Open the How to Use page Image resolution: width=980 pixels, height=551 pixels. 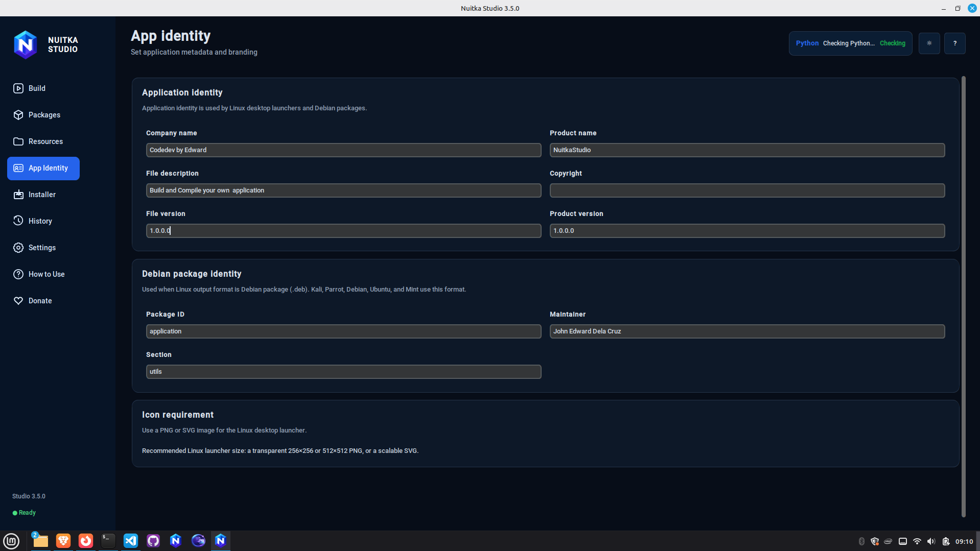[x=43, y=274]
